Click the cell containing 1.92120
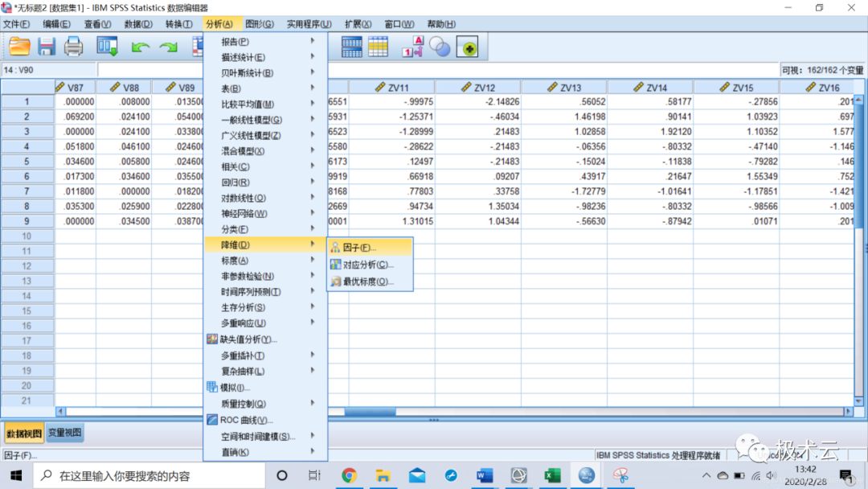 650,132
